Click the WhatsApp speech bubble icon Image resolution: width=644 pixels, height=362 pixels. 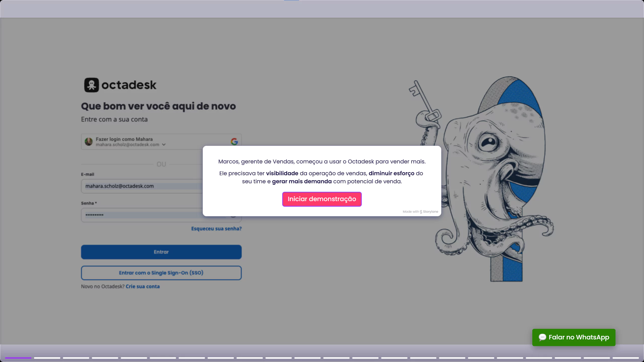click(x=542, y=337)
